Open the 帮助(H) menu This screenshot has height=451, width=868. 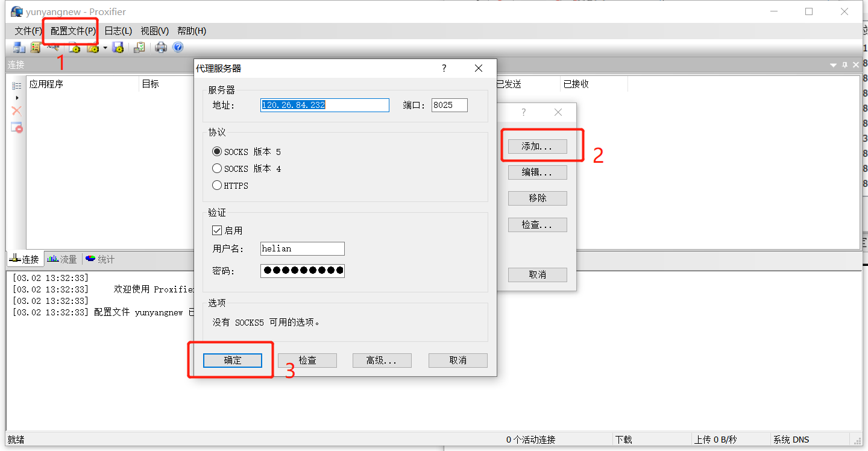(x=192, y=31)
